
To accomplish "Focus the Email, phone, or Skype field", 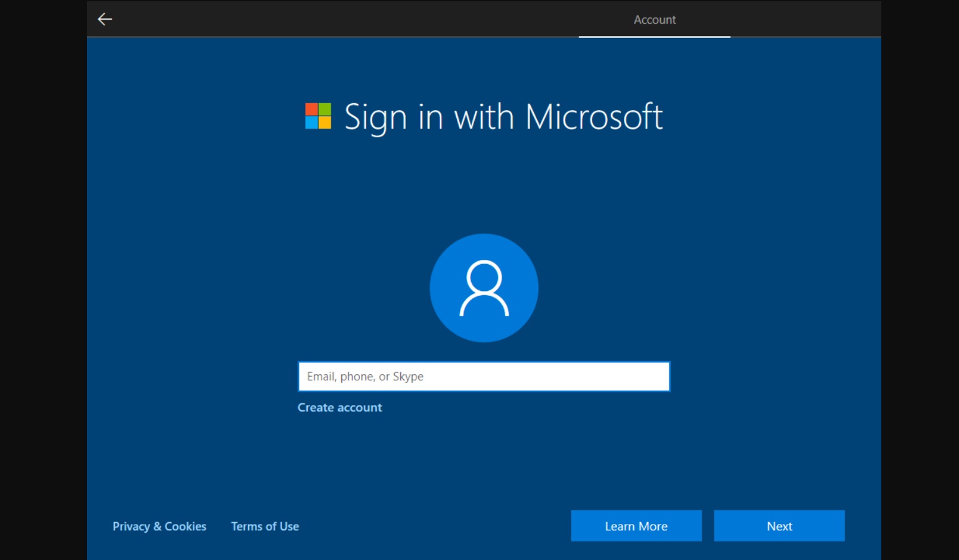I will tap(484, 377).
